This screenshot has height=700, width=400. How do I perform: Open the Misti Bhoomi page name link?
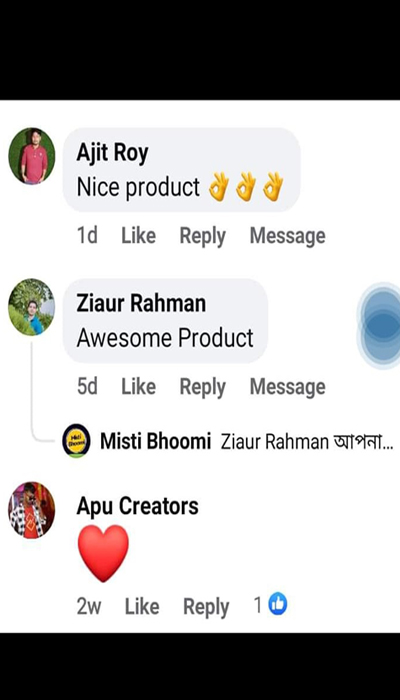click(155, 442)
